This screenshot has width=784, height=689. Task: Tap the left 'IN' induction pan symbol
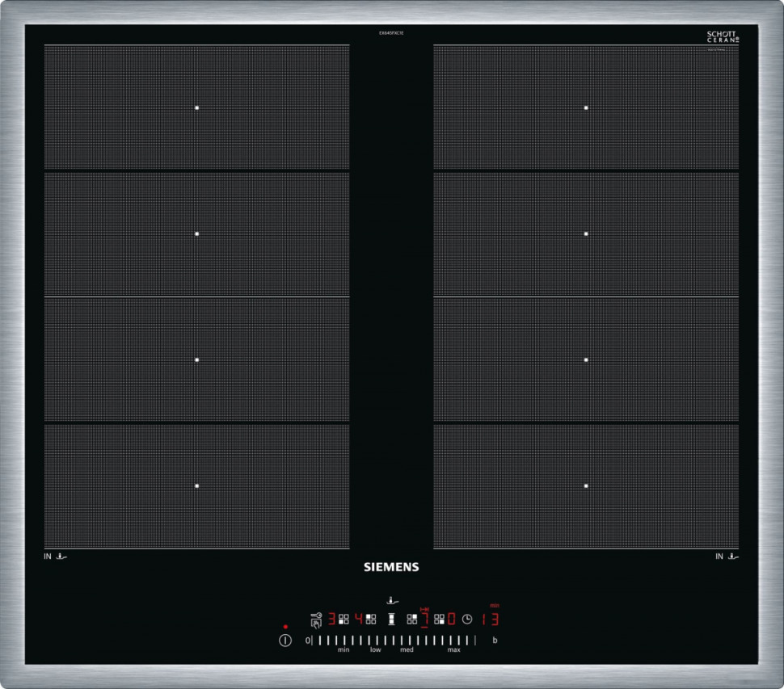[56, 556]
